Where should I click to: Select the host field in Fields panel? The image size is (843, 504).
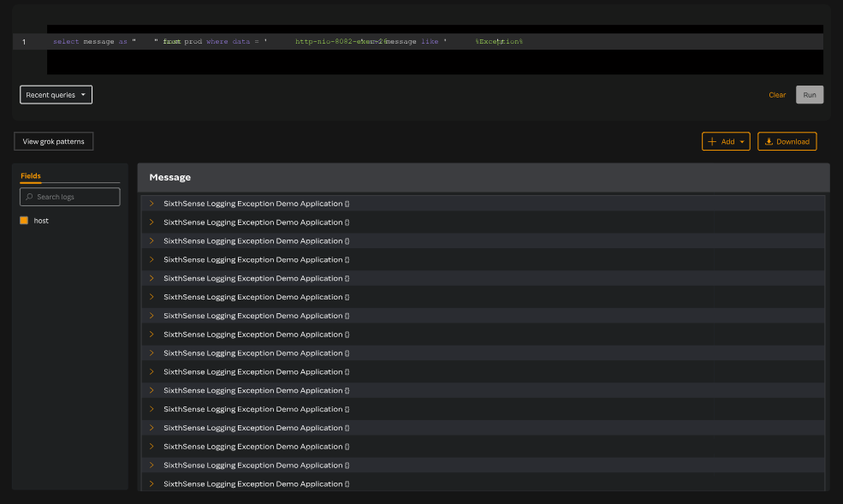click(40, 220)
